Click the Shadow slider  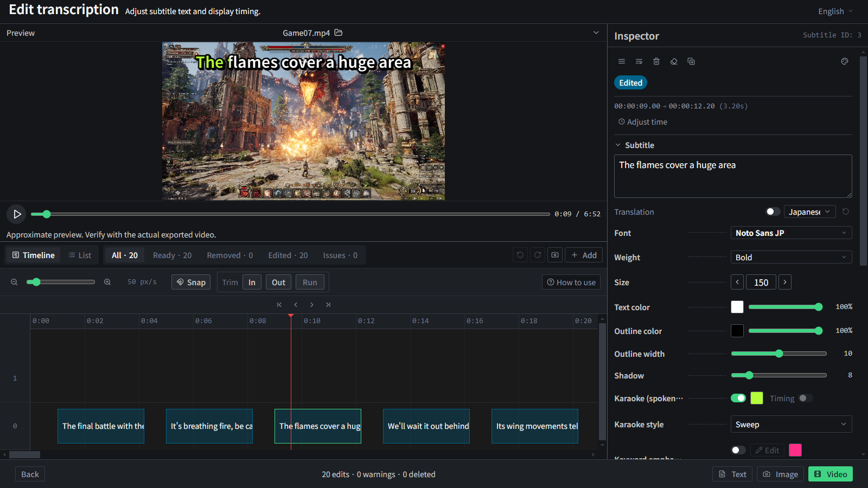tap(779, 375)
